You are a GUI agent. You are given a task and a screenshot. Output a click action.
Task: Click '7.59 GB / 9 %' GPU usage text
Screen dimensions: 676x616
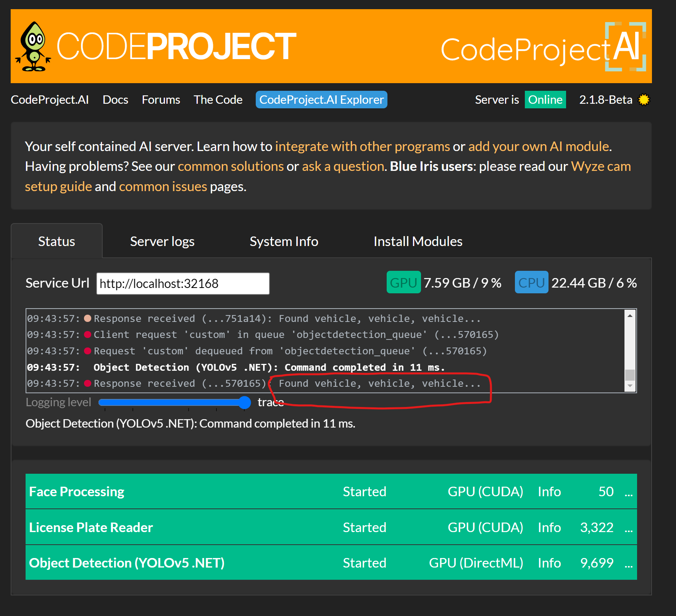(462, 283)
